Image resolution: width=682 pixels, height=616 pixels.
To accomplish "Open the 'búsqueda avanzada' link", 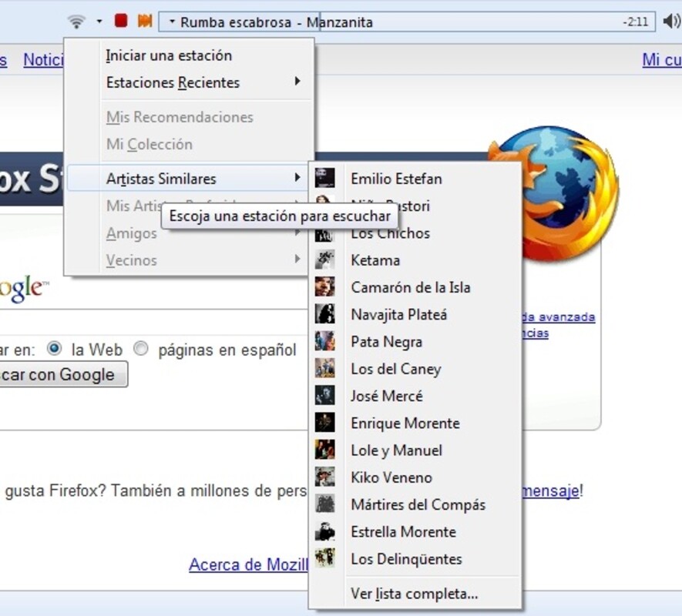I will (559, 317).
